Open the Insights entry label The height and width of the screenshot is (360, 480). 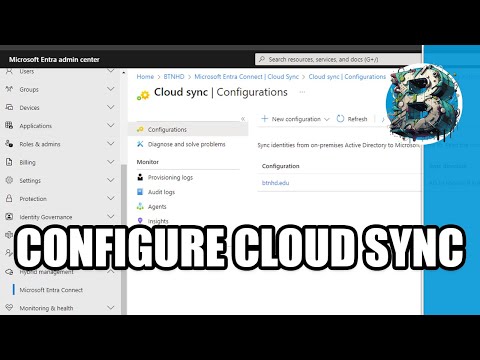(x=158, y=221)
